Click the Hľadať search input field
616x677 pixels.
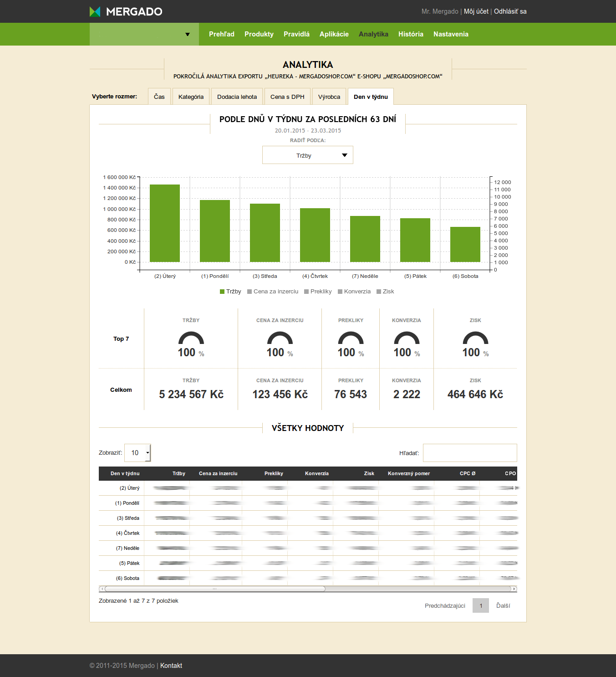470,453
